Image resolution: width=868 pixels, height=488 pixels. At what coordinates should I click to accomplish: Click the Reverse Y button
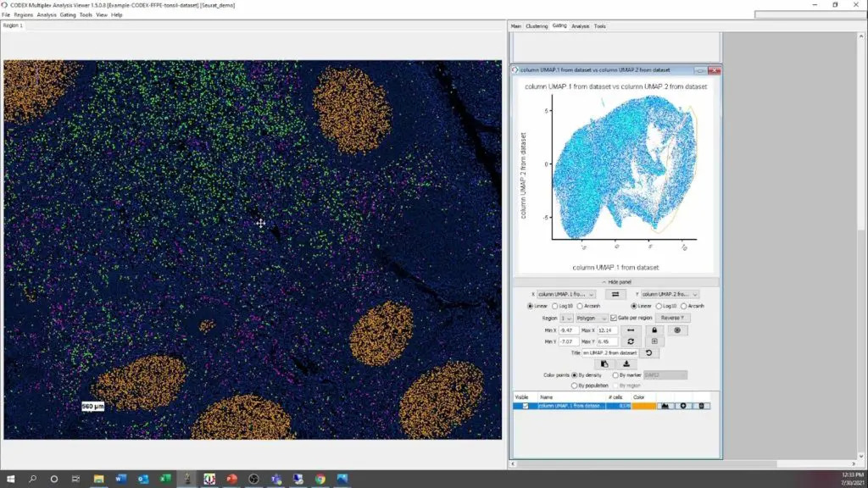tap(672, 319)
